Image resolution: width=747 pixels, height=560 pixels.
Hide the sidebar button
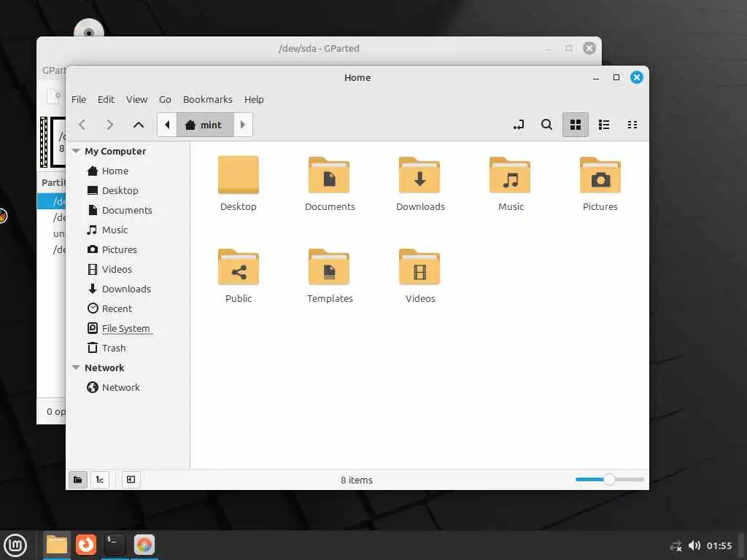pyautogui.click(x=131, y=480)
